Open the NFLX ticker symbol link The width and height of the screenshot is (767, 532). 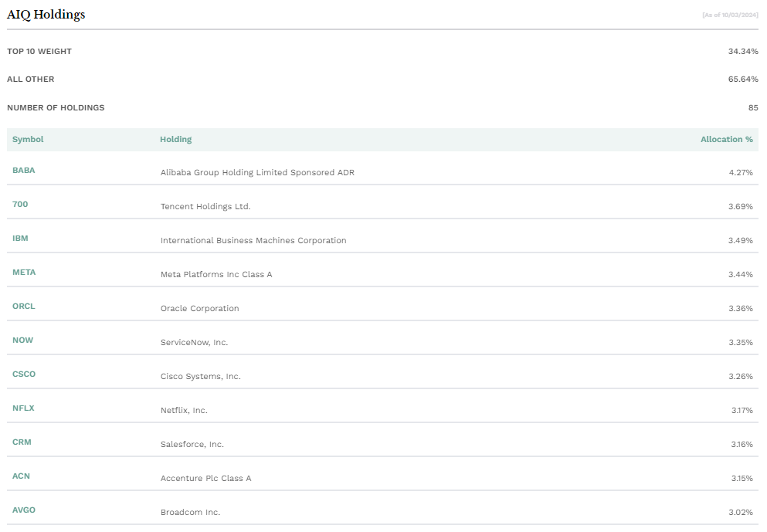pos(23,408)
